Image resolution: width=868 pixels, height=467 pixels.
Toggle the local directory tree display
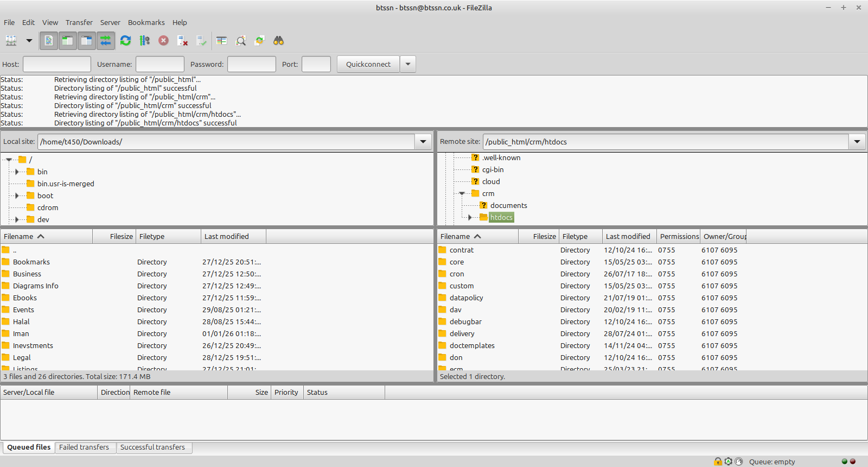(67, 41)
